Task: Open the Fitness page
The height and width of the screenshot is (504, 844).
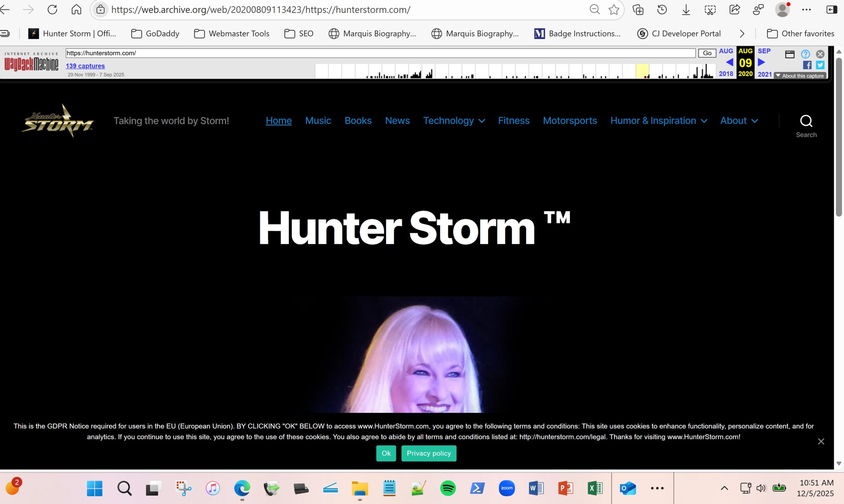Action: tap(514, 121)
